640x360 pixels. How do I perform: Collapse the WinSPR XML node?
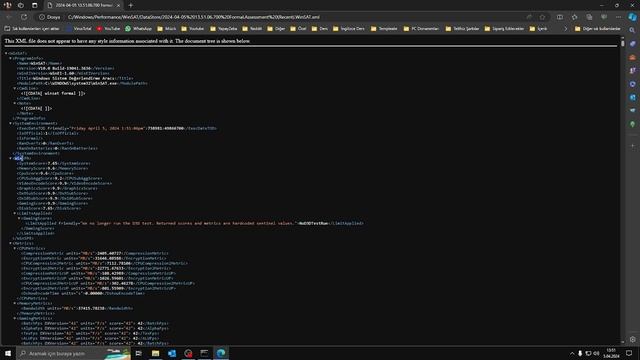pyautogui.click(x=10, y=158)
